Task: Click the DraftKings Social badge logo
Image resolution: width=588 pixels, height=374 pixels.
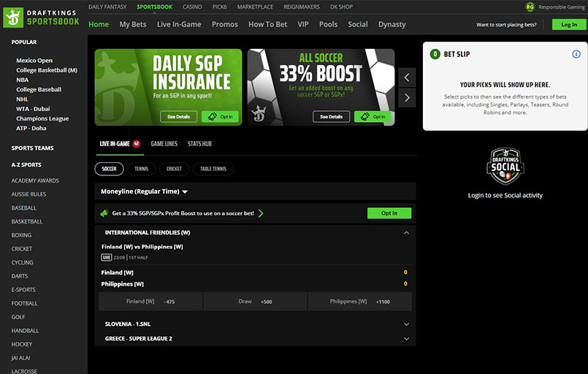Action: (x=505, y=166)
